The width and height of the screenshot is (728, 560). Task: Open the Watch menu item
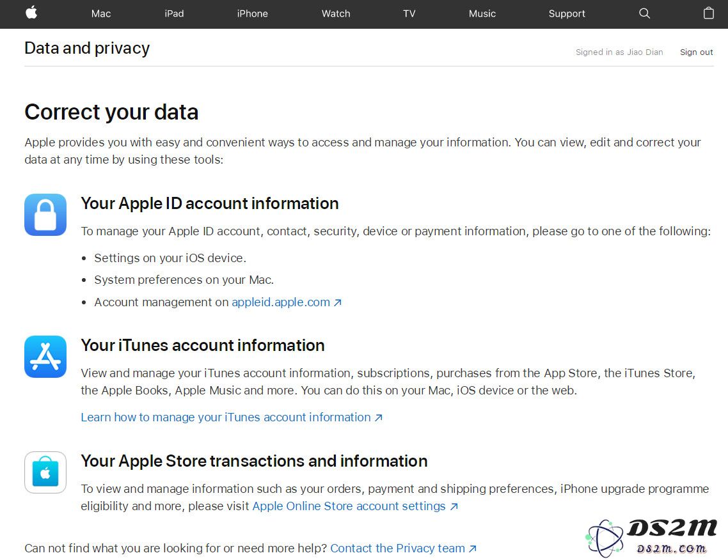pos(336,13)
